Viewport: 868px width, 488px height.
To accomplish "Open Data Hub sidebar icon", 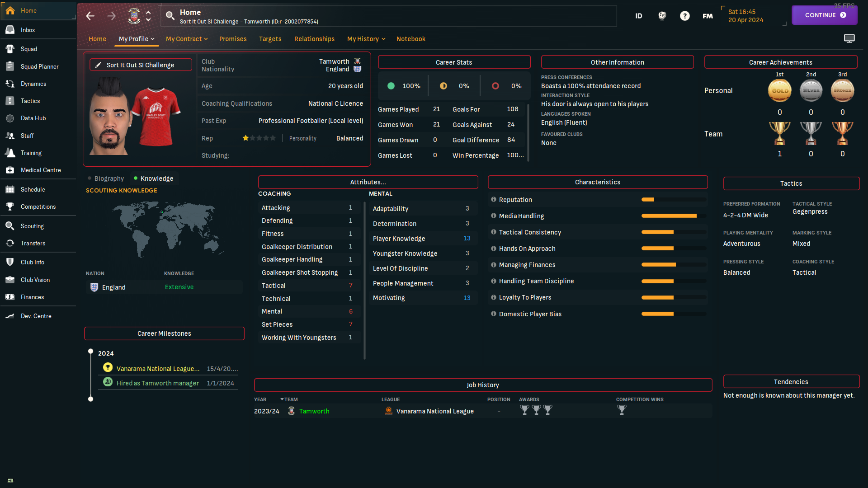I will coord(10,118).
